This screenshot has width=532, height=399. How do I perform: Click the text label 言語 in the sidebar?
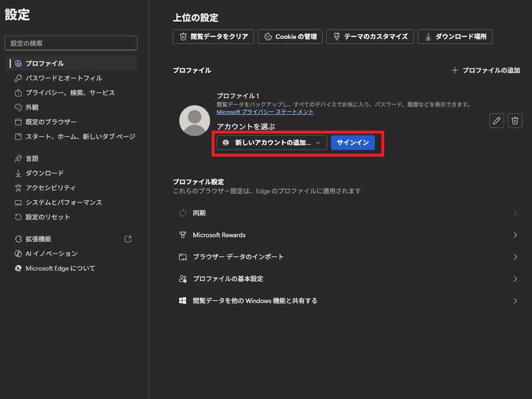tap(33, 158)
